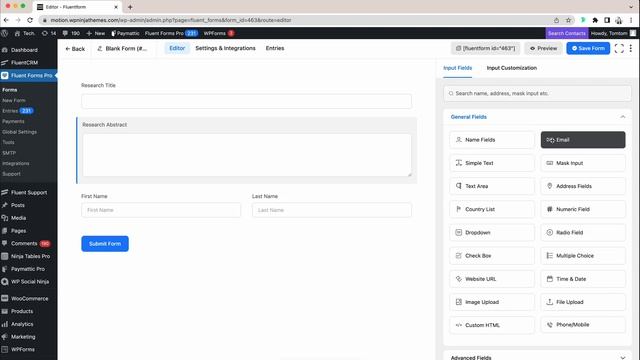Focus the First Name input
This screenshot has height=360, width=640.
click(x=161, y=210)
